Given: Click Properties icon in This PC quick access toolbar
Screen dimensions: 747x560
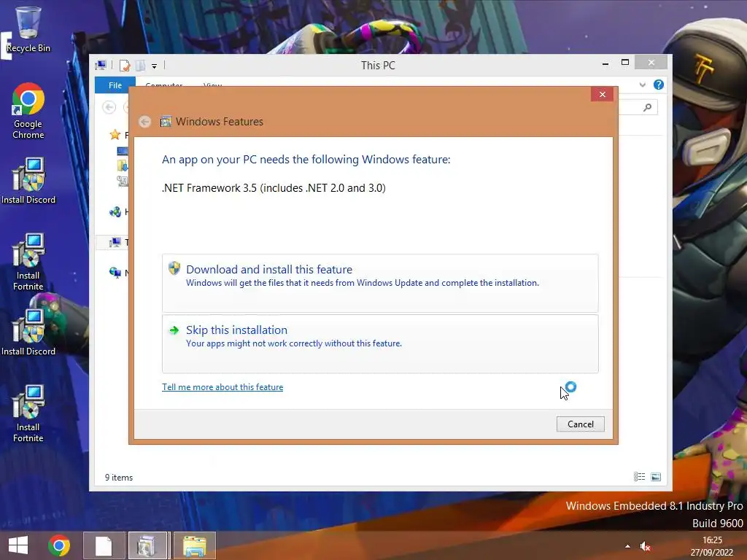Looking at the screenshot, I should [x=124, y=65].
